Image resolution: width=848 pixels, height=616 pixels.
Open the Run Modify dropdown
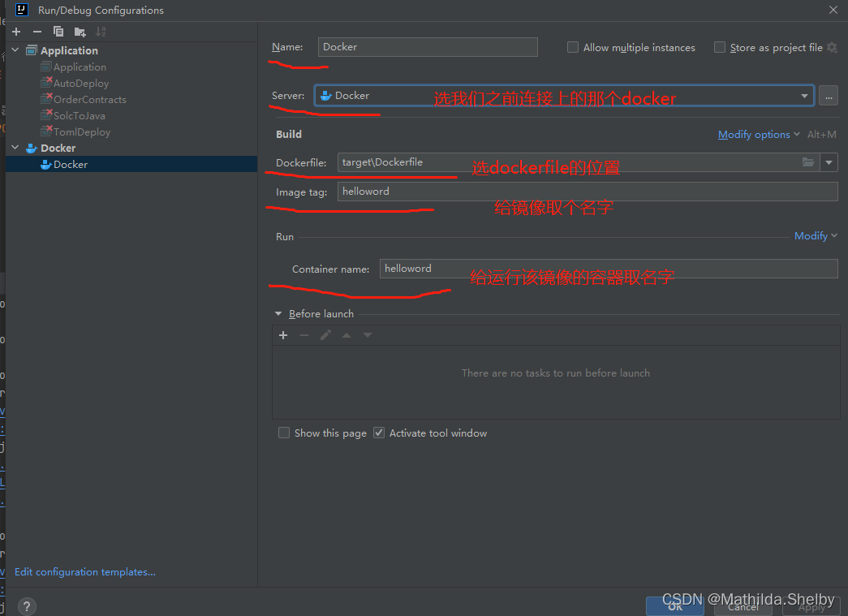click(x=816, y=236)
